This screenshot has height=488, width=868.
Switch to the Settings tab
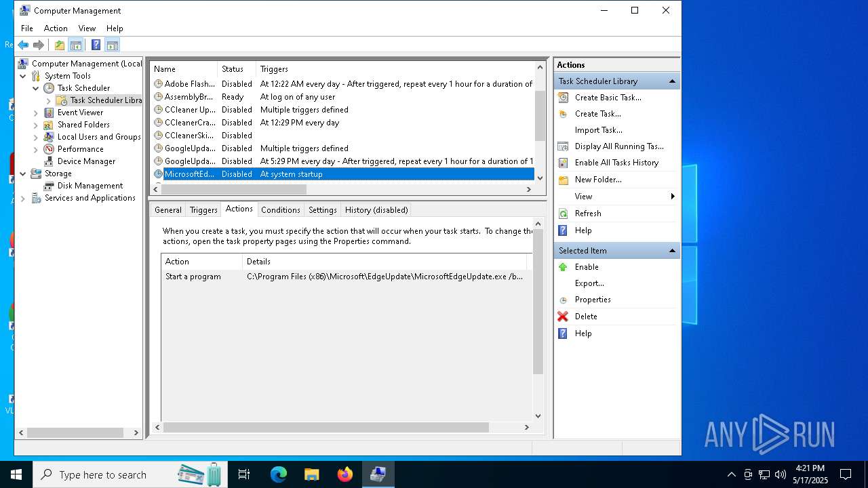pos(323,210)
